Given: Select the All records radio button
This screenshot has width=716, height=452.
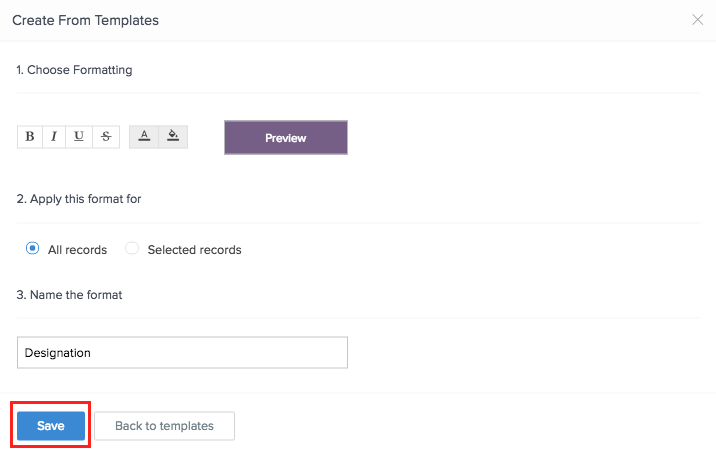Looking at the screenshot, I should (32, 249).
